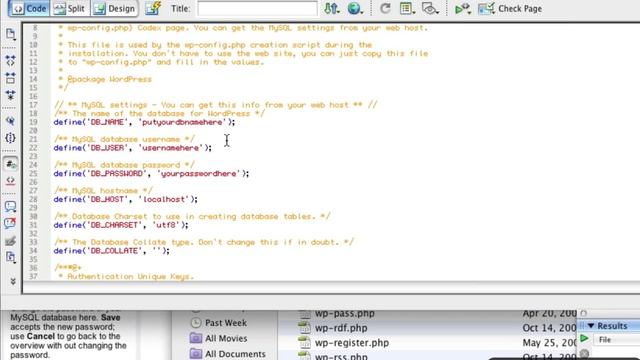
Task: Click the Select Parent Tag icon
Action: click(11, 121)
